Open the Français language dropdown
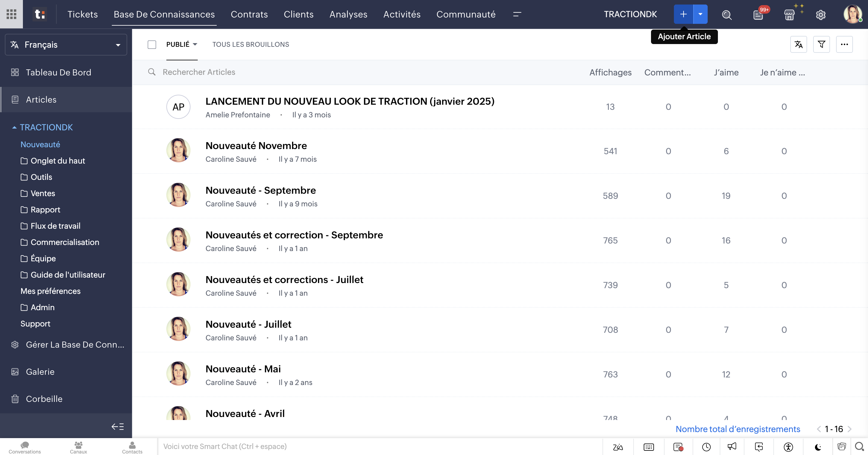868x455 pixels. point(66,45)
